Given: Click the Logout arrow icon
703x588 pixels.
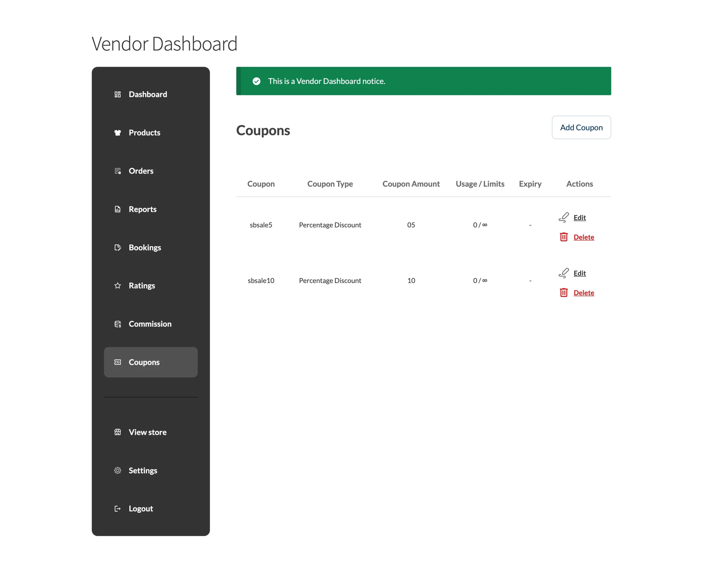Looking at the screenshot, I should (x=118, y=509).
